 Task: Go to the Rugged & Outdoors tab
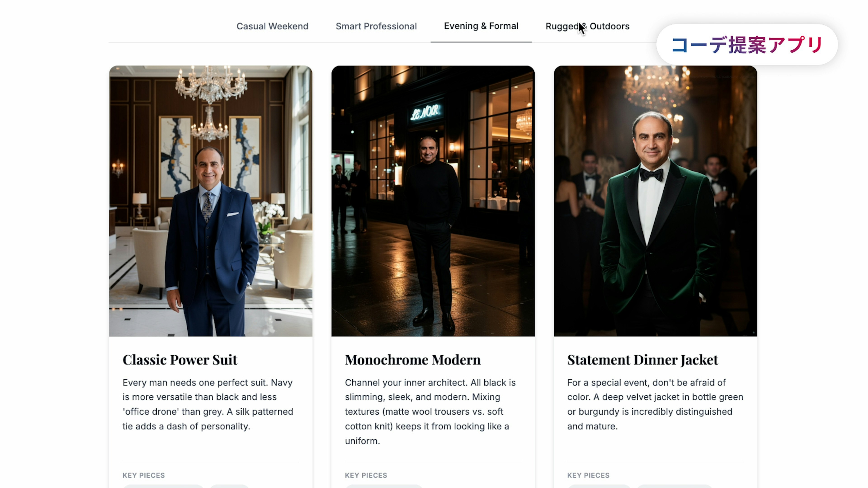click(587, 26)
